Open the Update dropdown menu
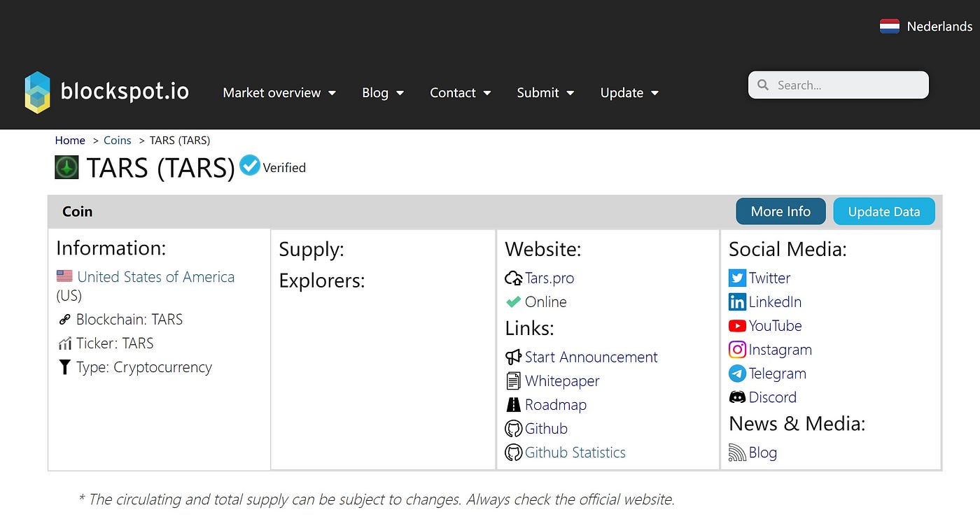The image size is (980, 519). tap(629, 92)
